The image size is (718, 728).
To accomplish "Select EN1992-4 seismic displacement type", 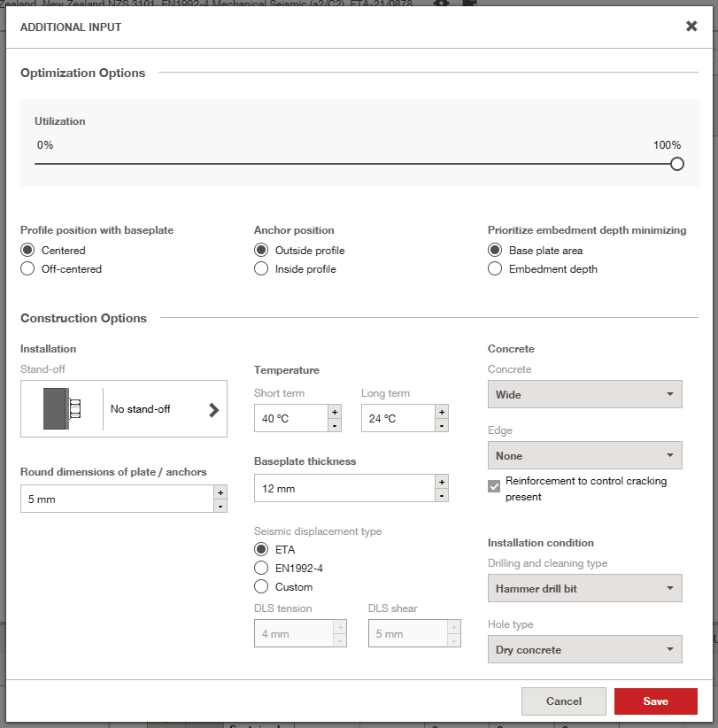I will (261, 568).
